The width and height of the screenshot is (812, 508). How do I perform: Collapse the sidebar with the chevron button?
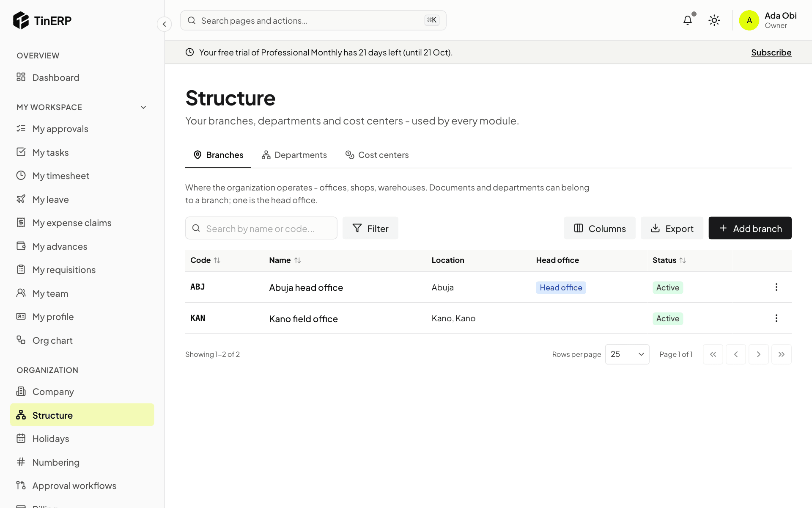pyautogui.click(x=165, y=24)
